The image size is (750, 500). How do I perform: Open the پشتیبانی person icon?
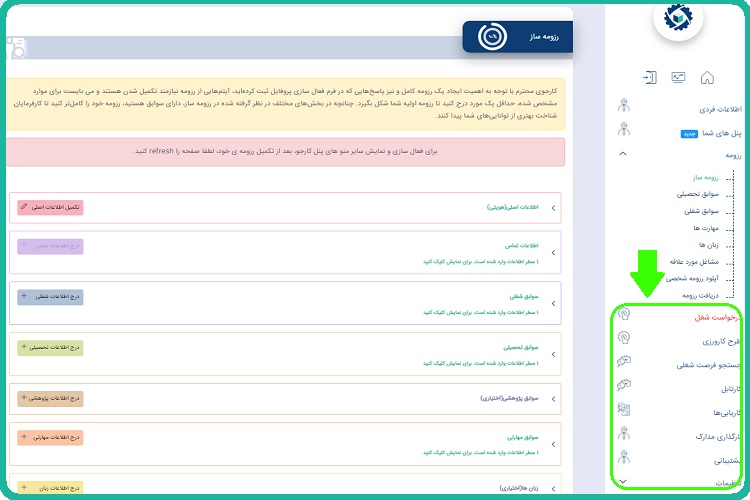pos(624,457)
